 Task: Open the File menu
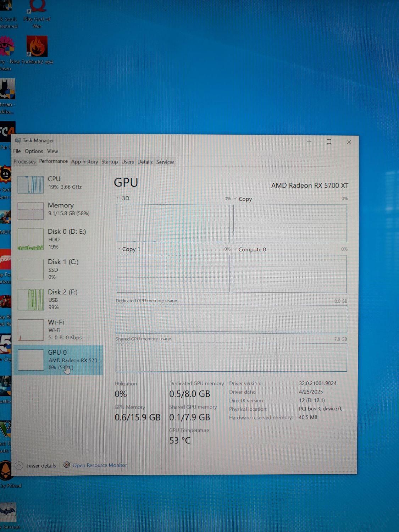[x=17, y=151]
